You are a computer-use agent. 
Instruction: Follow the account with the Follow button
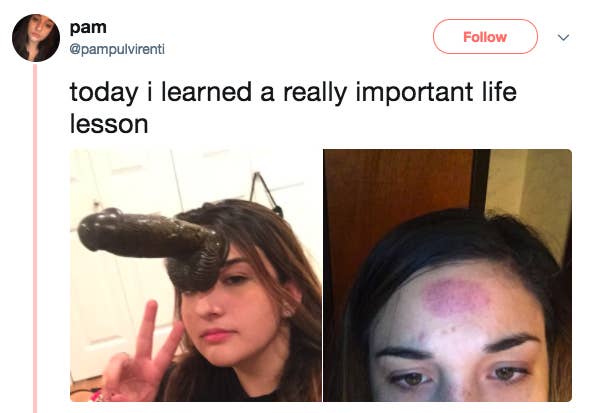click(x=485, y=37)
